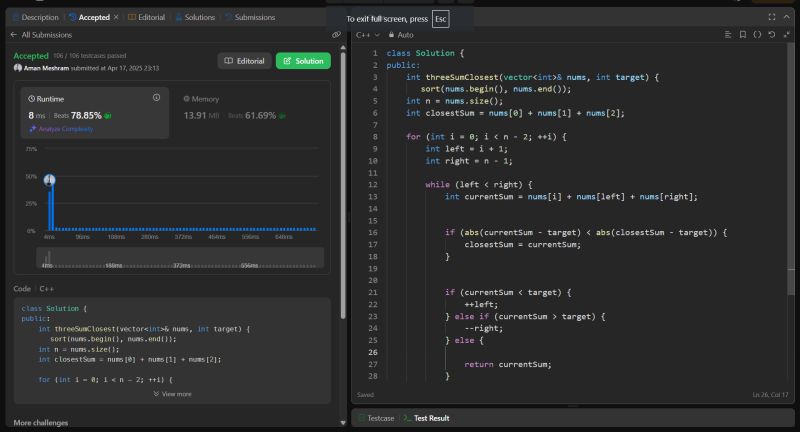Viewport: 800px width, 432px height.
Task: Click the Analyze Complexity link
Action: click(x=62, y=129)
